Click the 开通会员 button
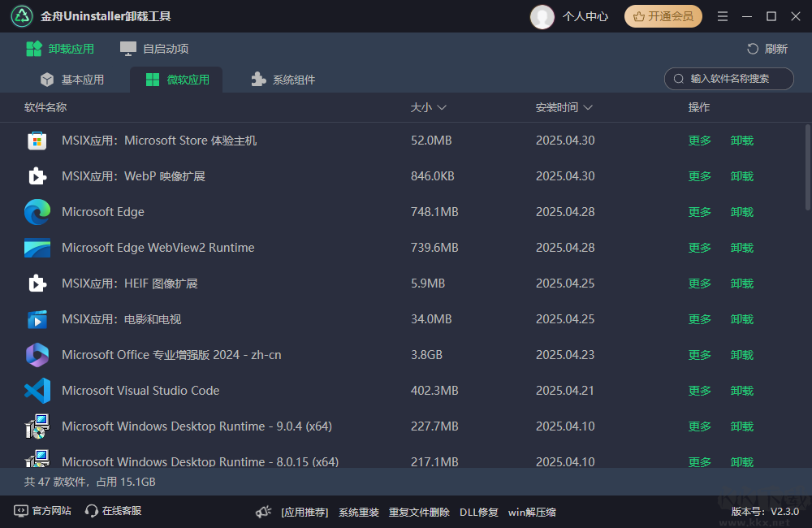 pyautogui.click(x=663, y=16)
